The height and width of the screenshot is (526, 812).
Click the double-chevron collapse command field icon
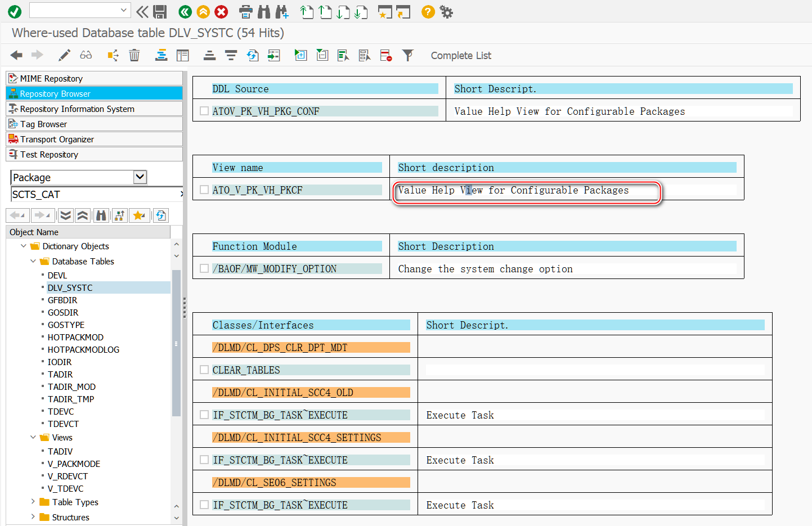point(142,12)
